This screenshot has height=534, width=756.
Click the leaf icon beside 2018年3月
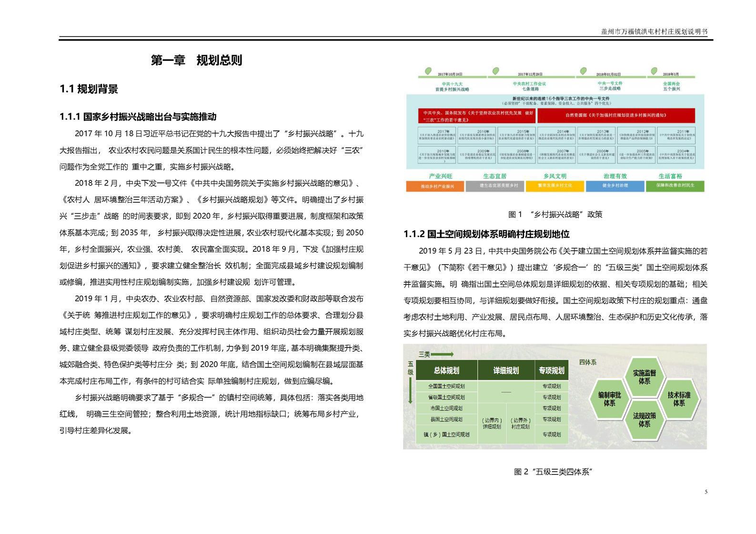(654, 70)
